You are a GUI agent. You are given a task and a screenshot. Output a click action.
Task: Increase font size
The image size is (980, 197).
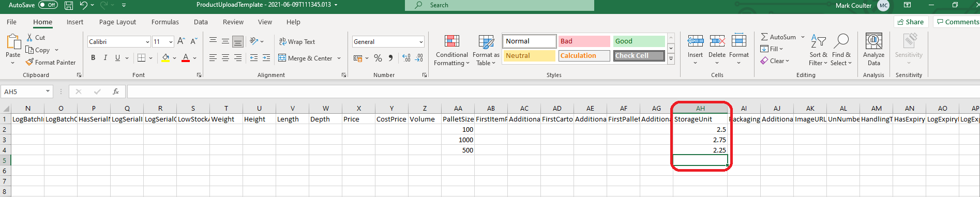pyautogui.click(x=181, y=41)
